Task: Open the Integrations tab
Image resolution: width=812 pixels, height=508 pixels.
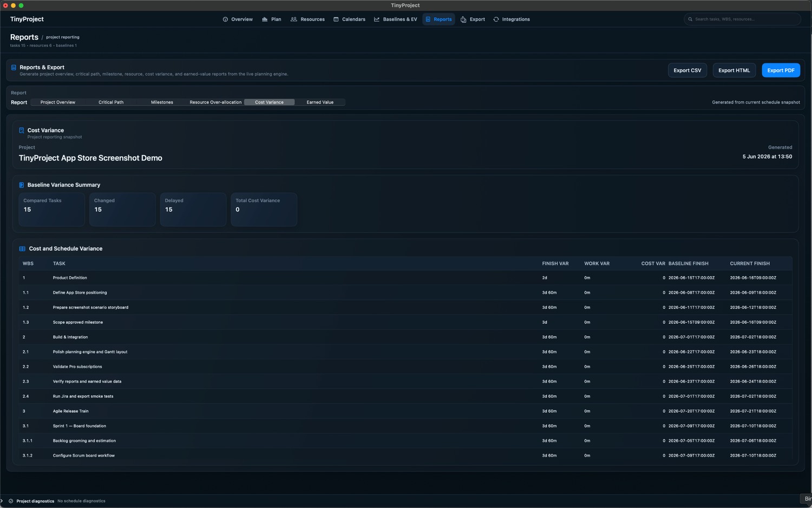Action: tap(512, 19)
